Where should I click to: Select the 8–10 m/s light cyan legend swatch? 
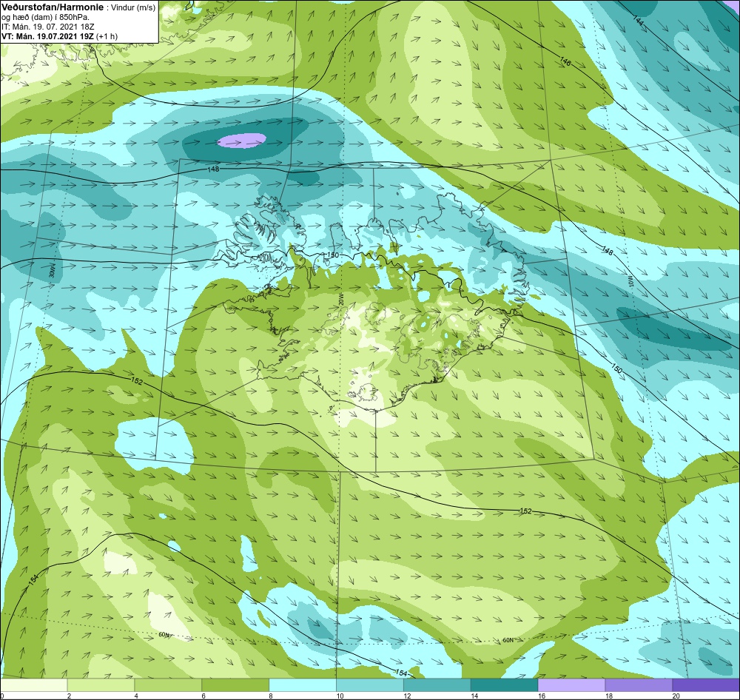click(303, 685)
